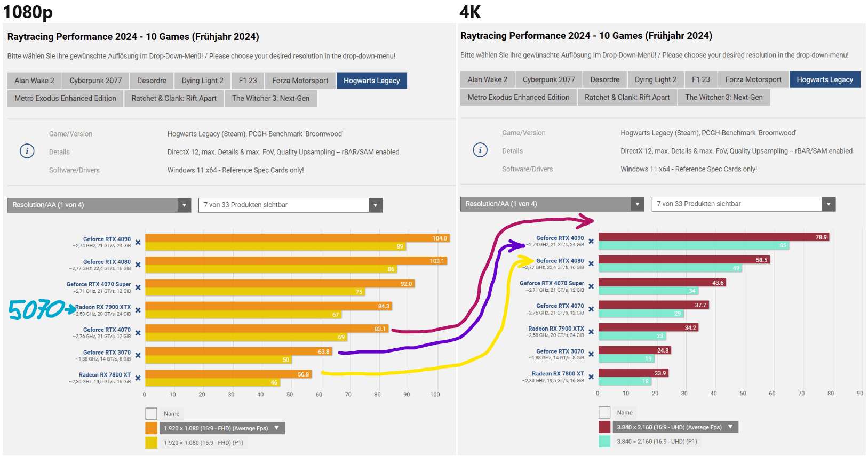
Task: Click Radeon RX 7800 XT label in 1080p chart
Action: click(105, 375)
